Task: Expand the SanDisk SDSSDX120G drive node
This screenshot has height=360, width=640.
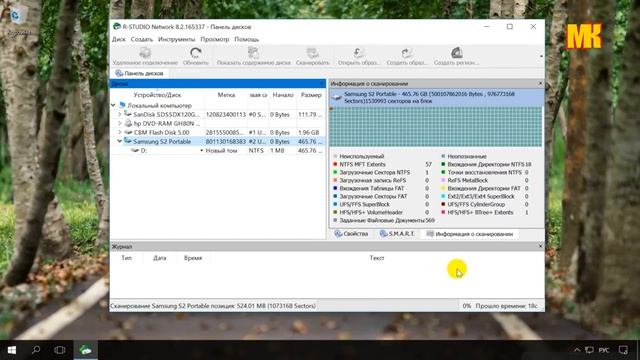Action: 120,115
